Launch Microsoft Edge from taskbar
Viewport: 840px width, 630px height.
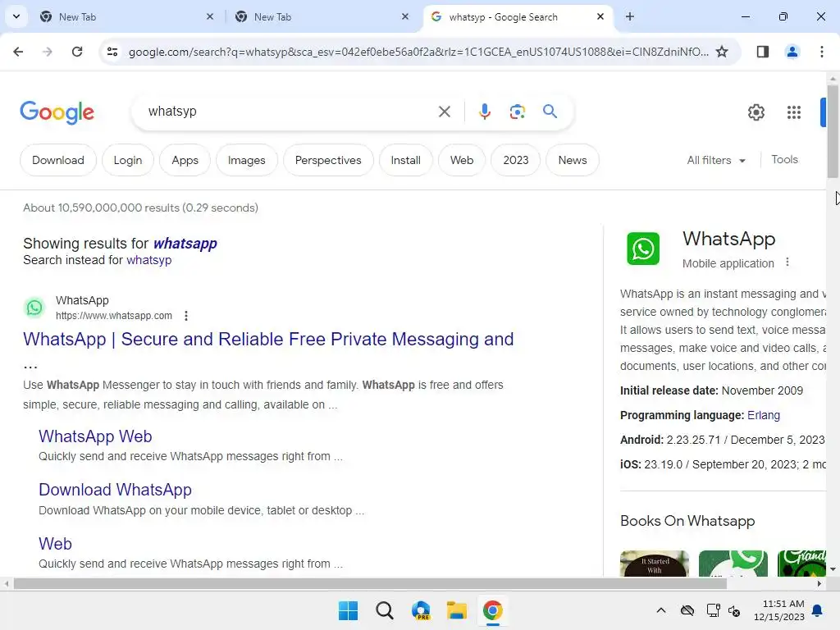(421, 610)
